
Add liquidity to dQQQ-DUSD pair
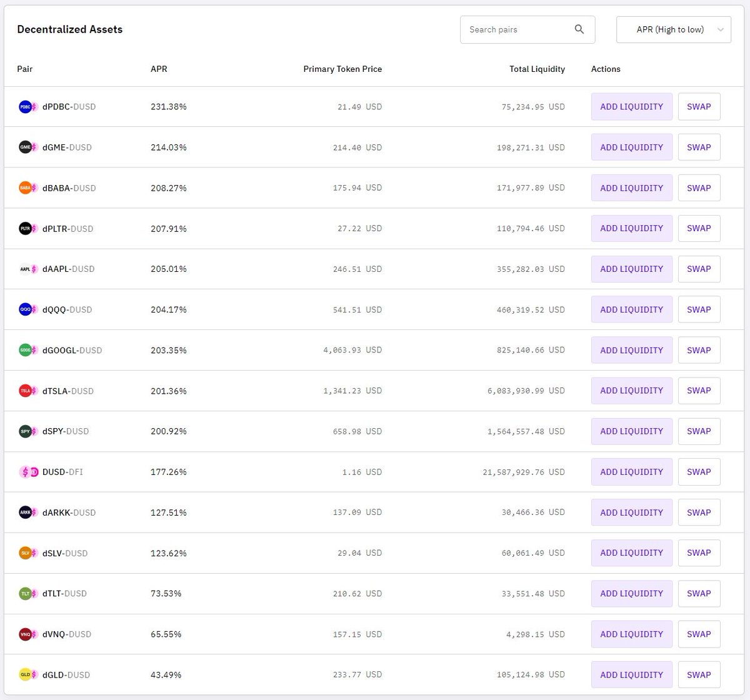[632, 309]
